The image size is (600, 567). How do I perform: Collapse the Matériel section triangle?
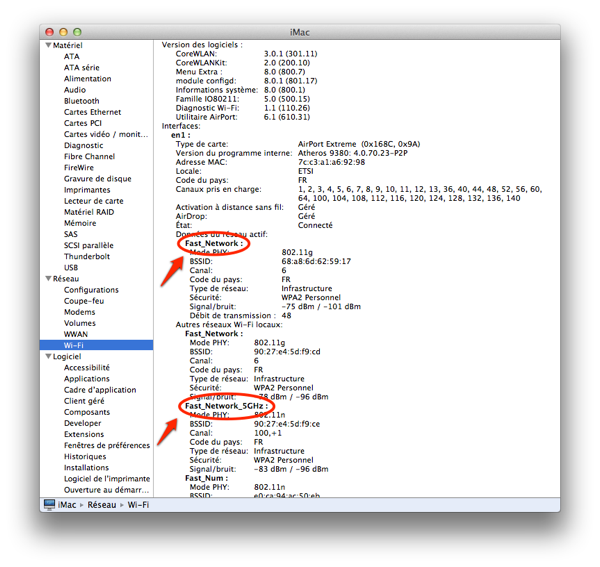[x=47, y=45]
